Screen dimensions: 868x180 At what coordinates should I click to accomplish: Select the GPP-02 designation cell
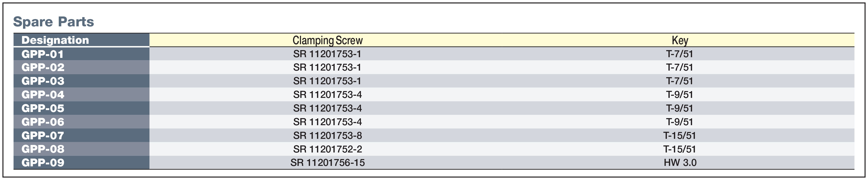click(x=81, y=67)
